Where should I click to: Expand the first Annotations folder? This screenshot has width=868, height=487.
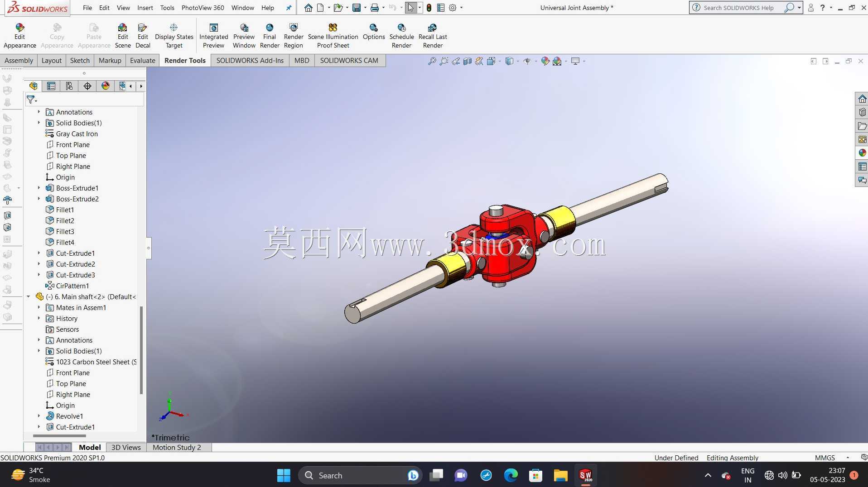click(39, 112)
